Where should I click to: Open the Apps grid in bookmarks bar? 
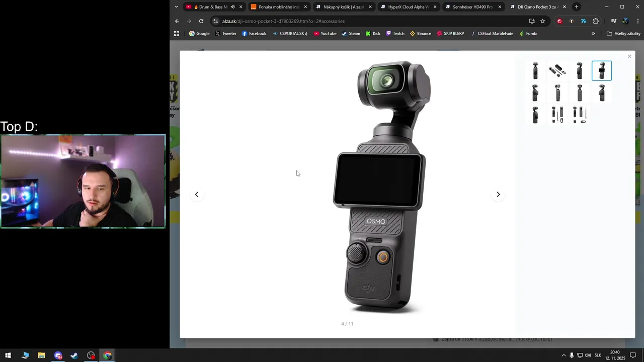[x=177, y=34]
